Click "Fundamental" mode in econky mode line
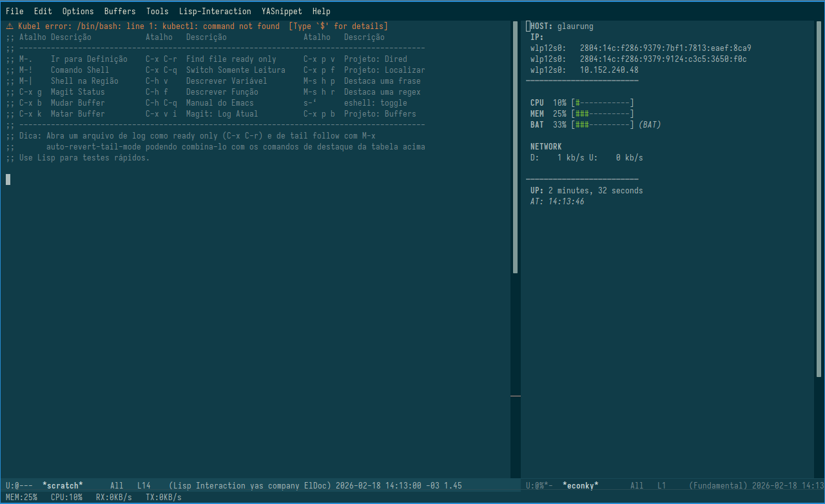825x504 pixels. point(718,485)
